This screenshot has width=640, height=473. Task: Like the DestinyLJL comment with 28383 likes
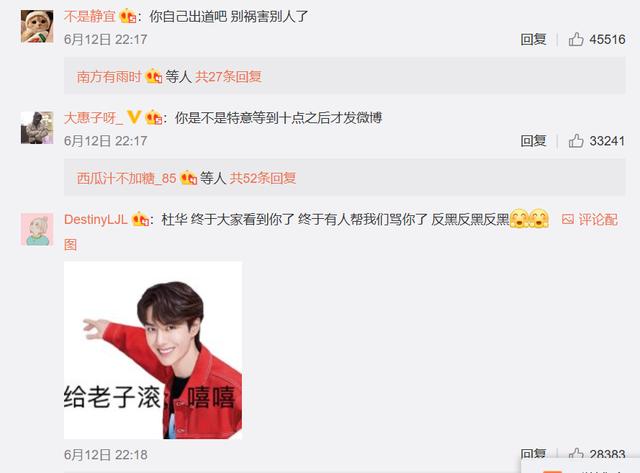576,454
